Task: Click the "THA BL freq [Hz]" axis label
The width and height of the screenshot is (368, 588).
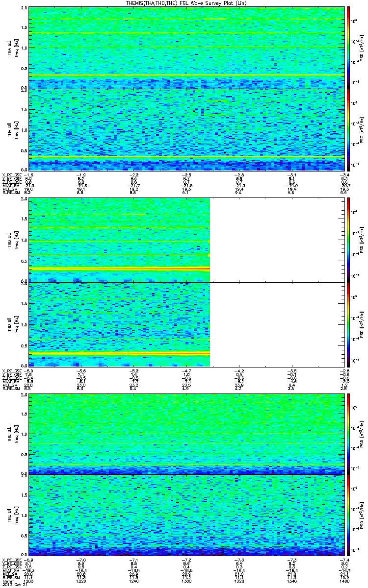Action: [12, 48]
